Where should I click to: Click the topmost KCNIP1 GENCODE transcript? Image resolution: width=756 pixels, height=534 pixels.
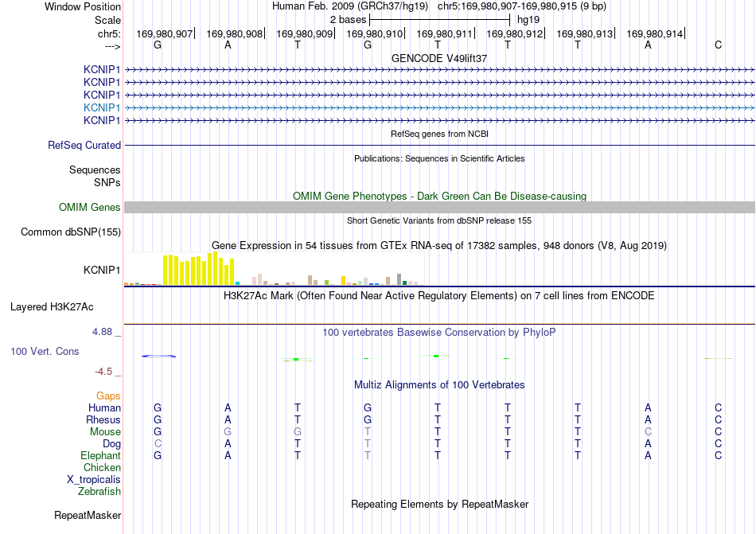(439, 70)
